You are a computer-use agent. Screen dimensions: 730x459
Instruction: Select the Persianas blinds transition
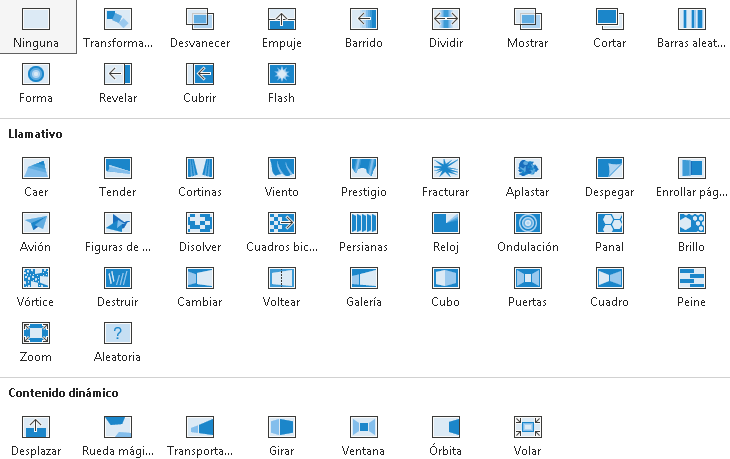tap(364, 232)
